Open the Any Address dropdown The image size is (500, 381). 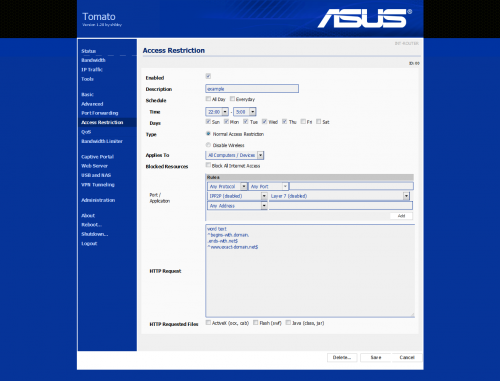(237, 206)
